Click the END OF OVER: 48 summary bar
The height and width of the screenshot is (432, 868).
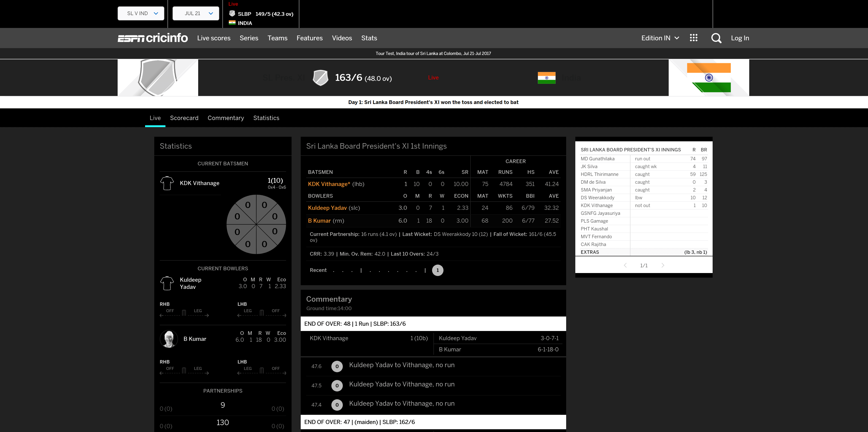tap(433, 324)
